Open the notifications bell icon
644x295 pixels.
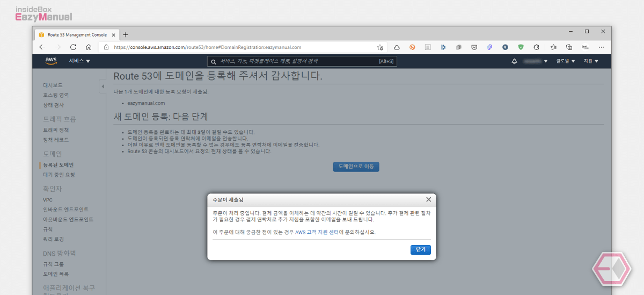(515, 61)
